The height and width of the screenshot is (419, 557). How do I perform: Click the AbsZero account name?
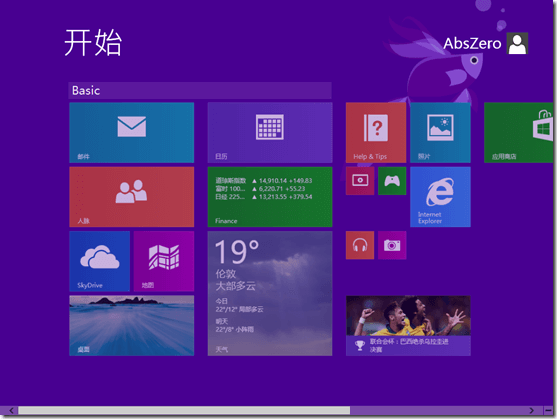coord(472,43)
